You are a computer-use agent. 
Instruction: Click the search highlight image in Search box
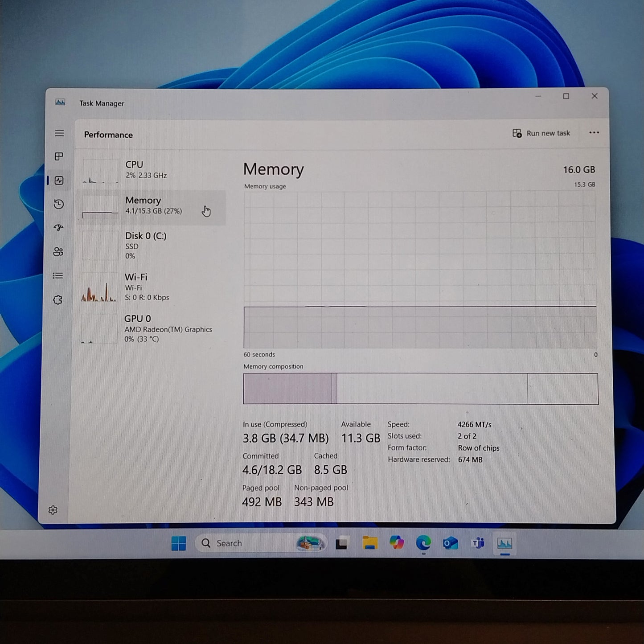click(311, 543)
